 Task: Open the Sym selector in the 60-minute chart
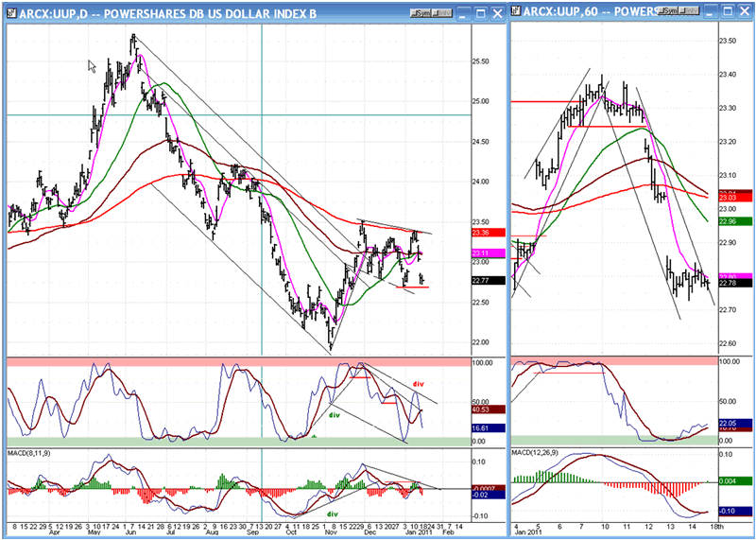tap(670, 10)
